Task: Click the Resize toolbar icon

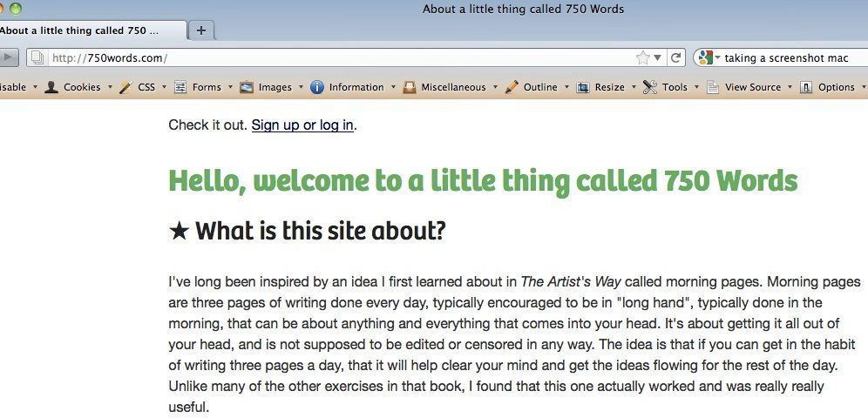Action: 583,87
